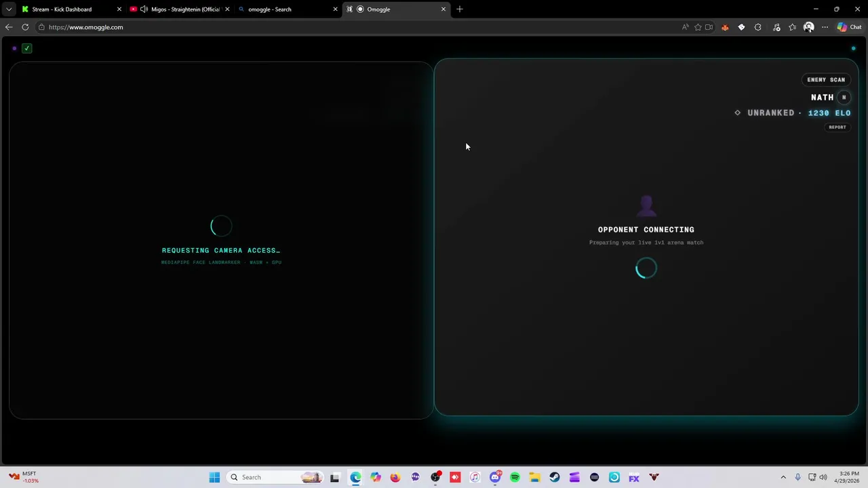Click the ENEMY SCAN badge
Viewport: 868px width, 488px height.
point(826,80)
